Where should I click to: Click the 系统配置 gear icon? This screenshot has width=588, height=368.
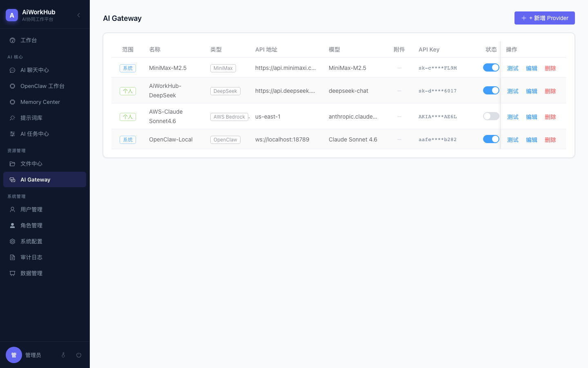[x=12, y=241]
